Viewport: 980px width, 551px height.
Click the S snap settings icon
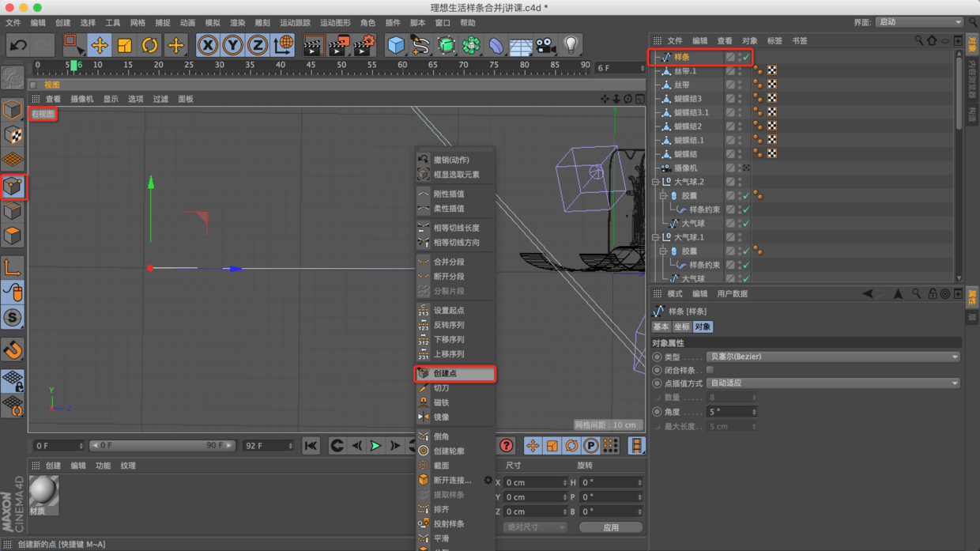pos(13,318)
